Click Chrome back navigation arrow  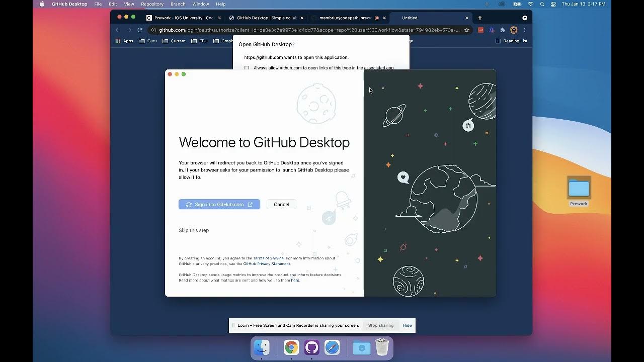pos(118,30)
